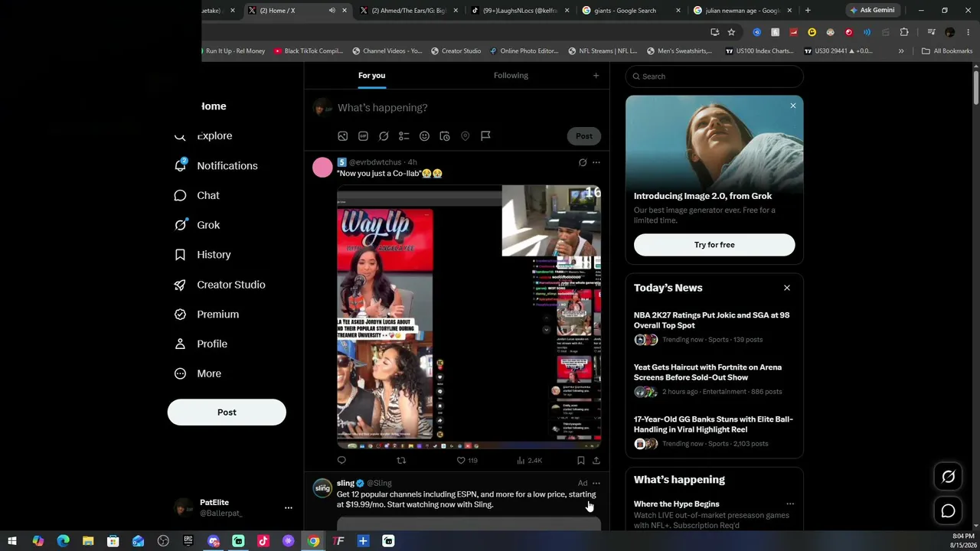Open the NFL Streams bookmark
980x551 pixels.
click(x=603, y=51)
